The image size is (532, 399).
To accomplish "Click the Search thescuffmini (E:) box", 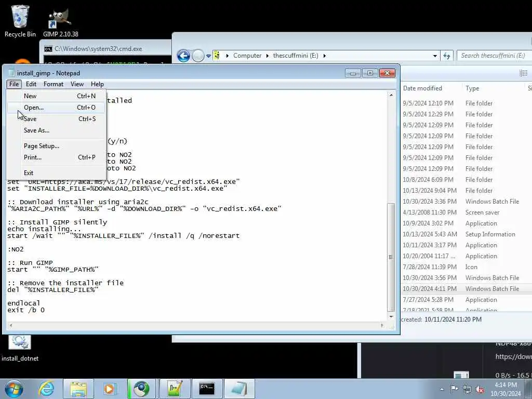I will [x=494, y=56].
